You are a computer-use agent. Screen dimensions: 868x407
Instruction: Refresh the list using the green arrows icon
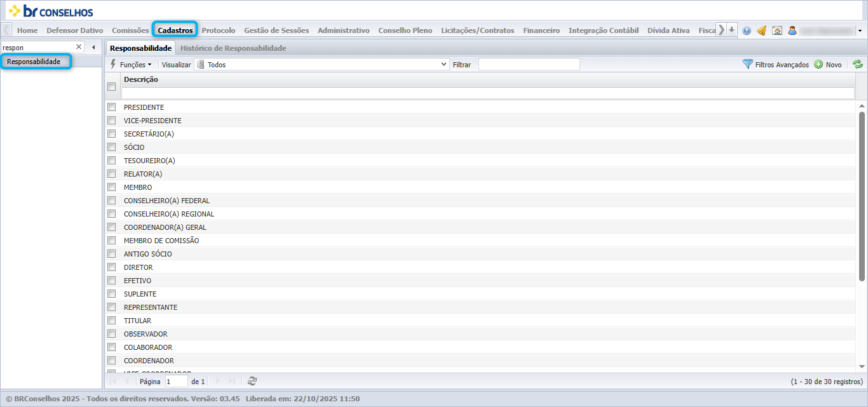(858, 64)
